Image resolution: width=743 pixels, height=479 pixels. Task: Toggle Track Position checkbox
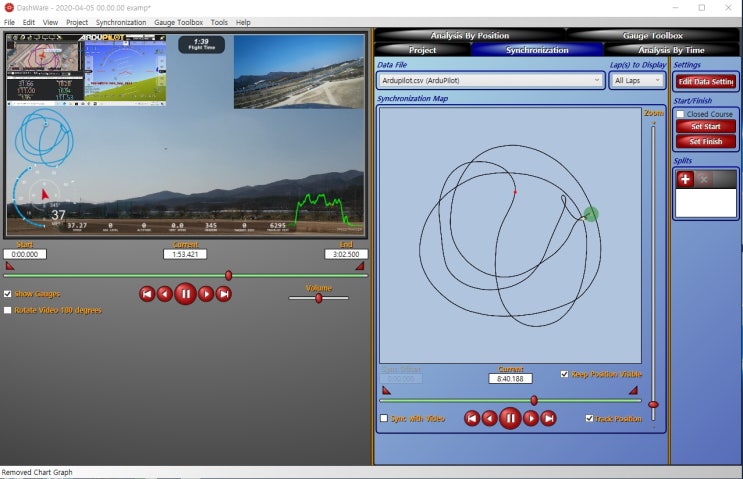(x=589, y=418)
